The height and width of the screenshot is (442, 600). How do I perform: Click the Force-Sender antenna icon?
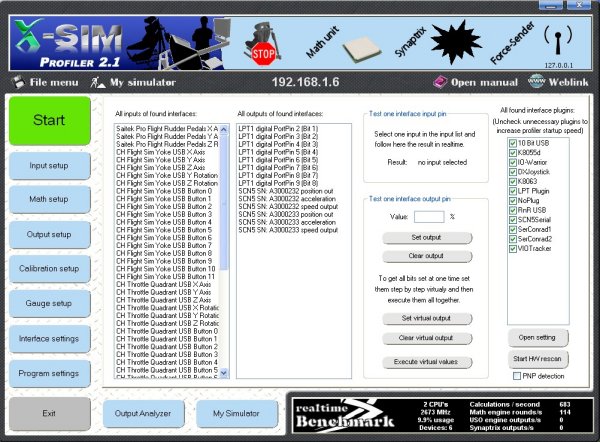tap(558, 40)
